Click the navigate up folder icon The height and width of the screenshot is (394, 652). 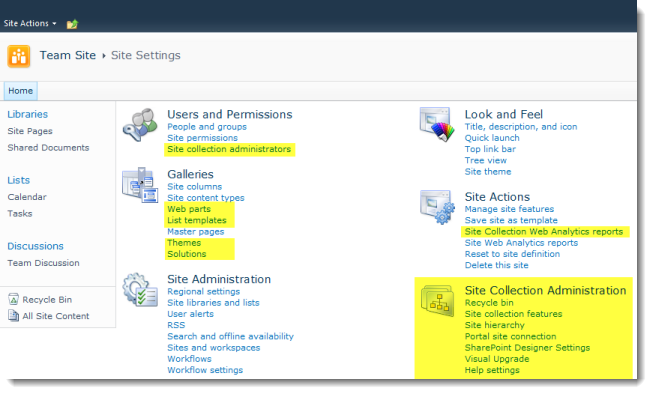click(x=72, y=24)
